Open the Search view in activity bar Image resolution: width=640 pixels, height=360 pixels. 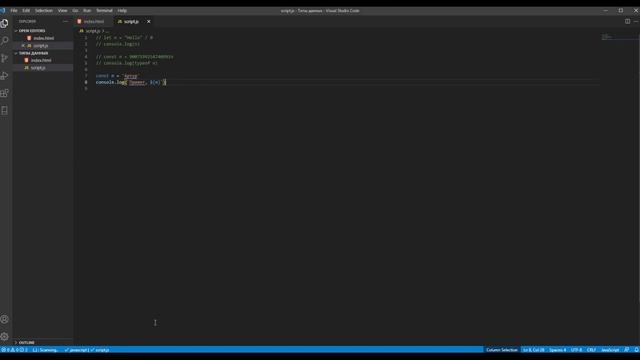[x=4, y=40]
